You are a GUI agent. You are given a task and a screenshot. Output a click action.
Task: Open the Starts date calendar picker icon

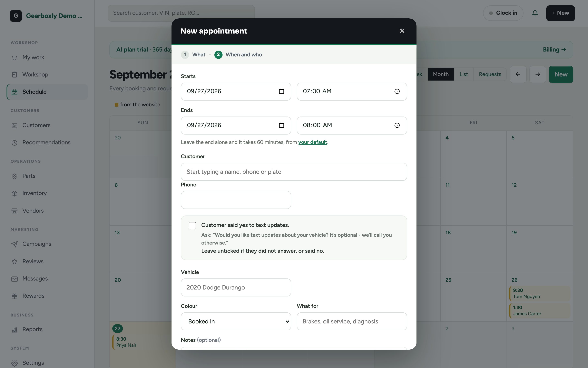(x=281, y=91)
